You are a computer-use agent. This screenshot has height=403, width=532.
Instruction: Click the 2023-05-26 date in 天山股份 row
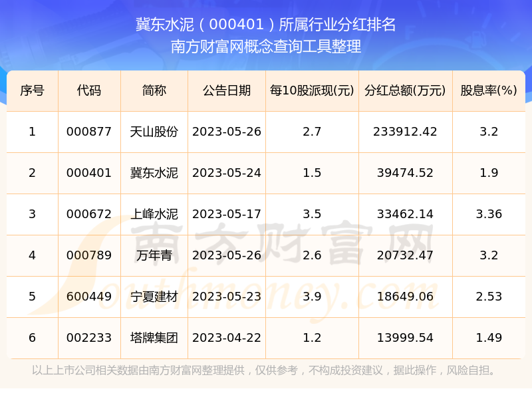(x=227, y=132)
